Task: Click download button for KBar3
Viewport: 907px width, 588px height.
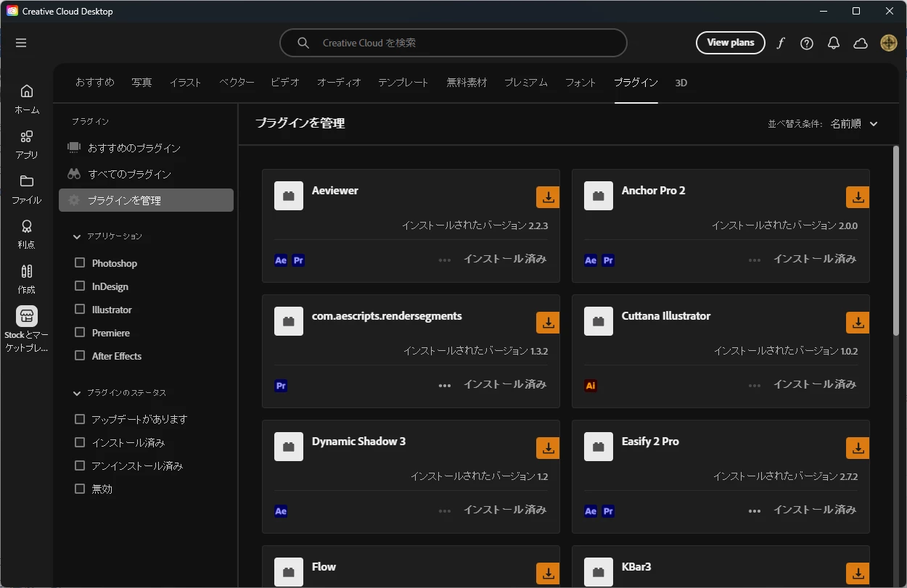Action: [858, 573]
